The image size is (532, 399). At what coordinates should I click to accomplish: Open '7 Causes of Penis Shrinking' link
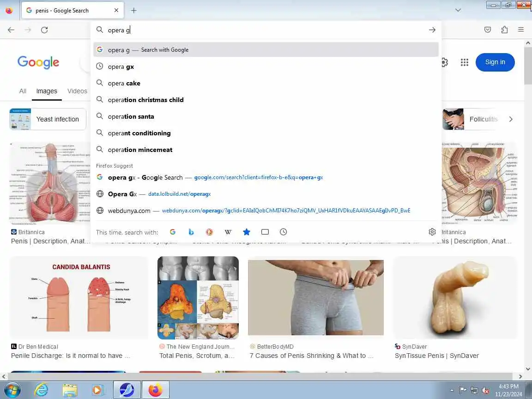click(311, 356)
